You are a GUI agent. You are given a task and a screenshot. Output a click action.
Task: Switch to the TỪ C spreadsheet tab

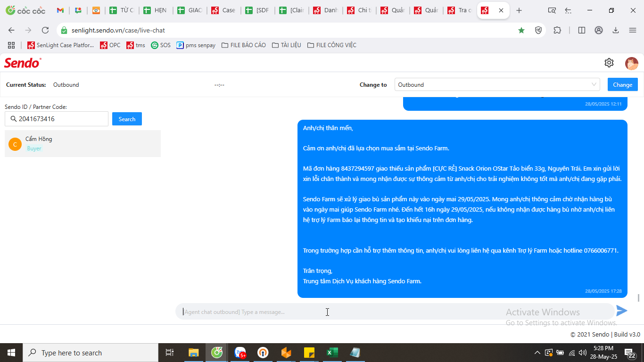coord(121,10)
